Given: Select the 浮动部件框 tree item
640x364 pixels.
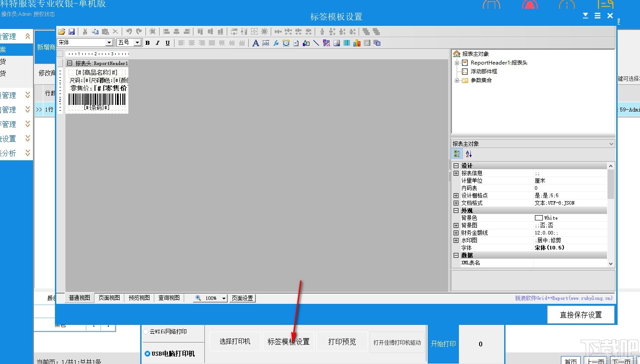Looking at the screenshot, I should coord(484,71).
